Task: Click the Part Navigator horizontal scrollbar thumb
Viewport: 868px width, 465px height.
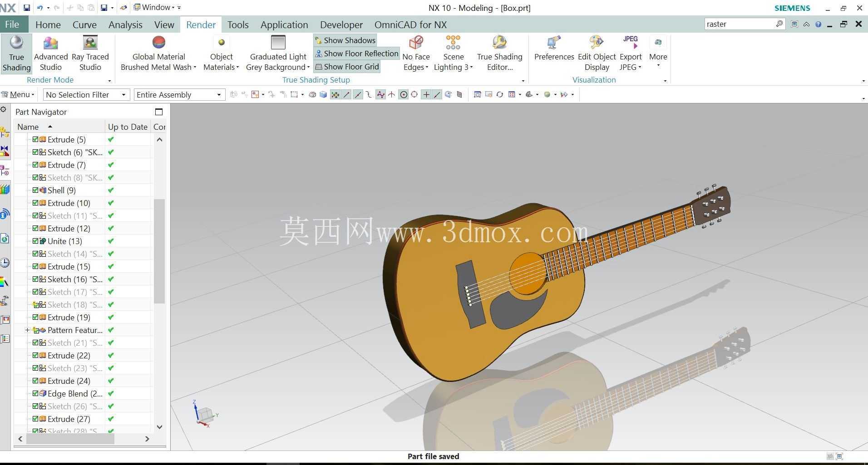Action: 70,439
